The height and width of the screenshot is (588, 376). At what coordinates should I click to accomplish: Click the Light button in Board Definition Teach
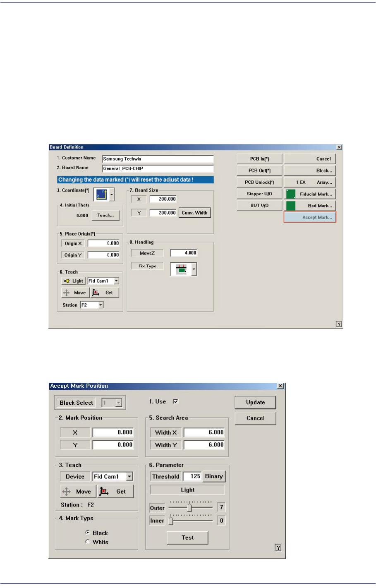click(74, 281)
